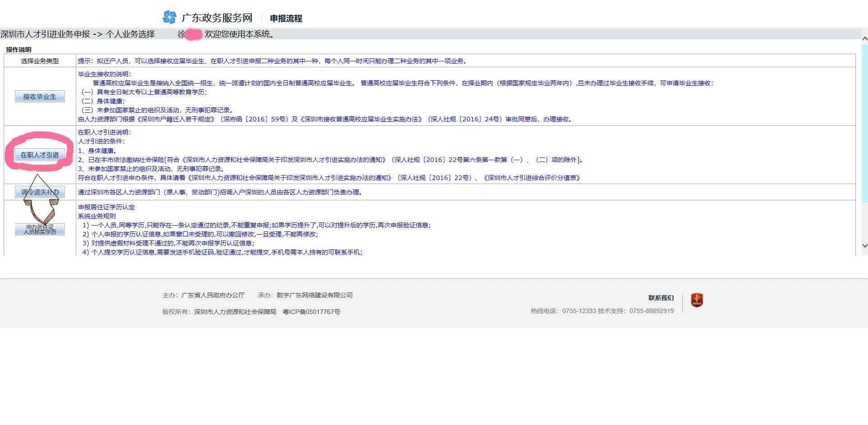Click the 联系我们 footer link
The width and height of the screenshot is (868, 425).
(x=661, y=298)
